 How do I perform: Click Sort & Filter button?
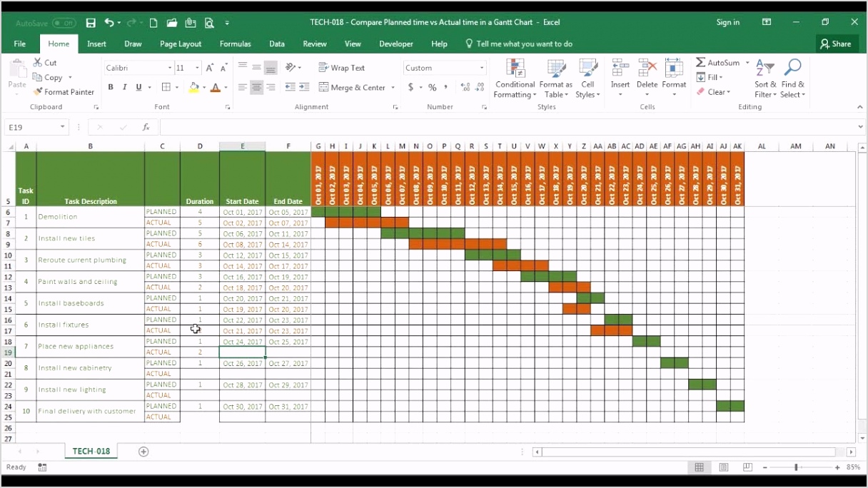click(765, 78)
